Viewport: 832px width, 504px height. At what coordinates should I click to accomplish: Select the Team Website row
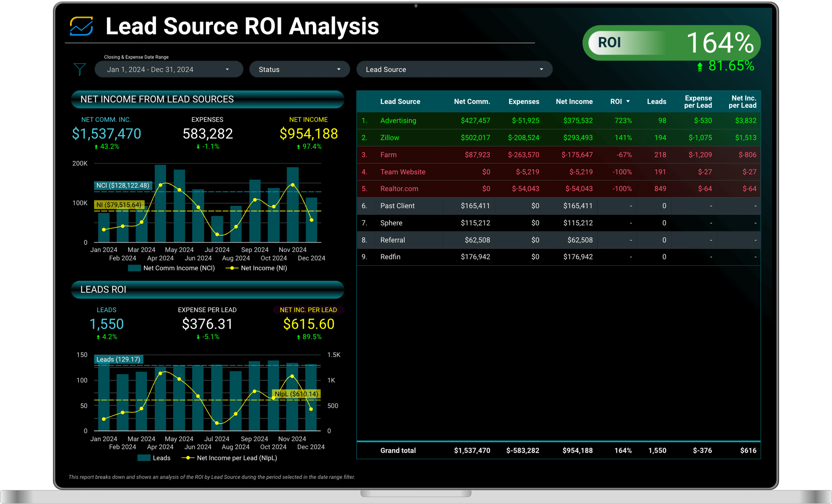558,172
